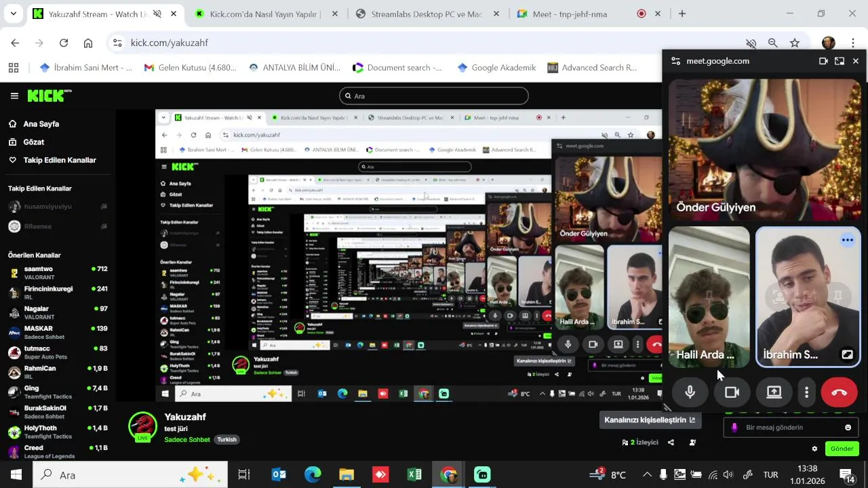Open saamtwo recommended channel
Viewport: 868px width, 488px height.
[x=58, y=273]
